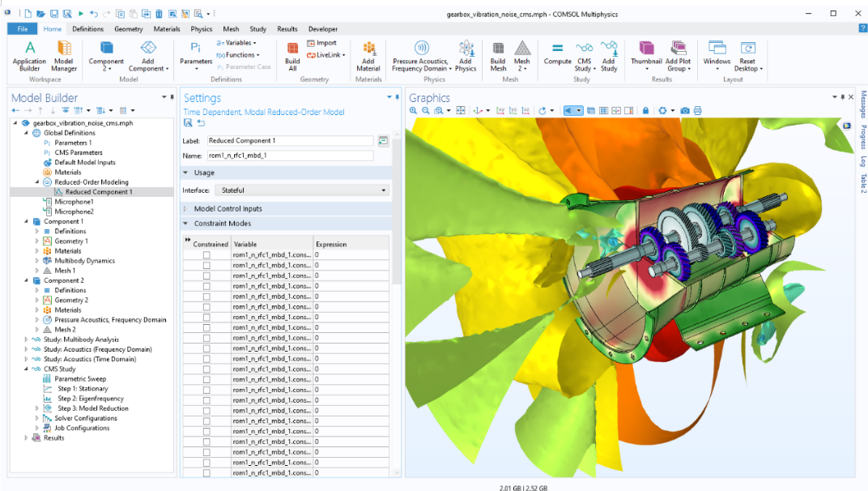Click Zoom Extents in the Graphics toolbar
The width and height of the screenshot is (868, 491).
pyautogui.click(x=461, y=111)
